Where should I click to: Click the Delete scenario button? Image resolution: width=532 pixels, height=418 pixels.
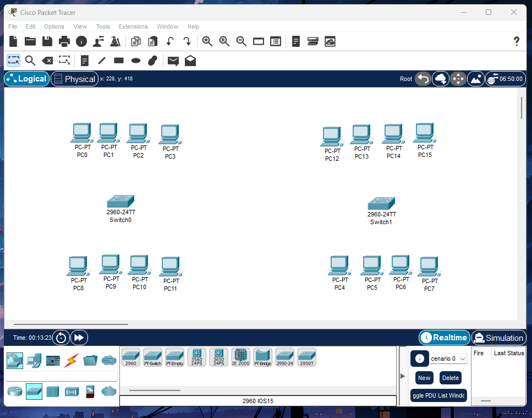tap(450, 378)
